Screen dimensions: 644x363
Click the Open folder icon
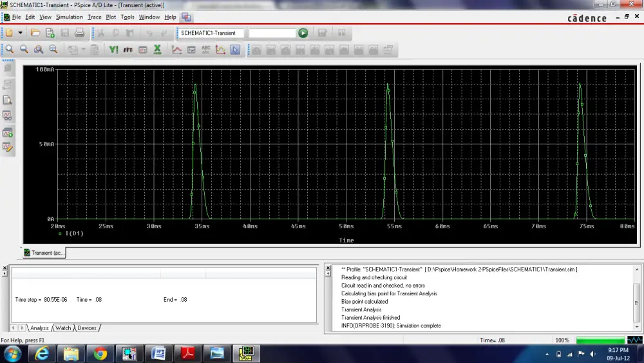tap(35, 32)
